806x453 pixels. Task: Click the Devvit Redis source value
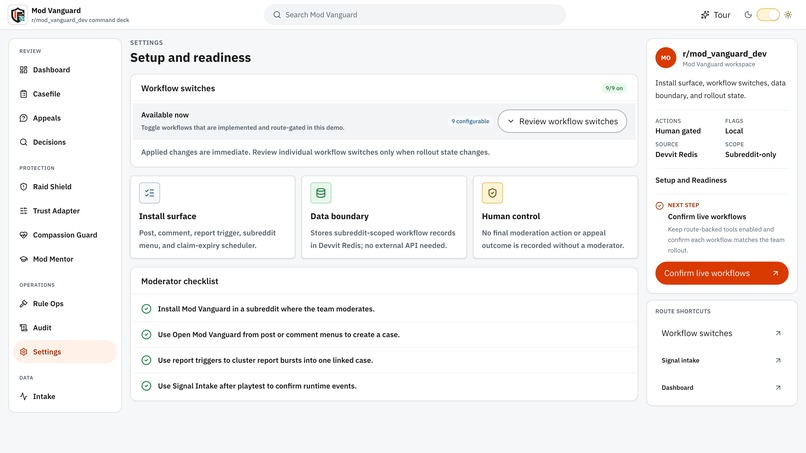tap(676, 155)
